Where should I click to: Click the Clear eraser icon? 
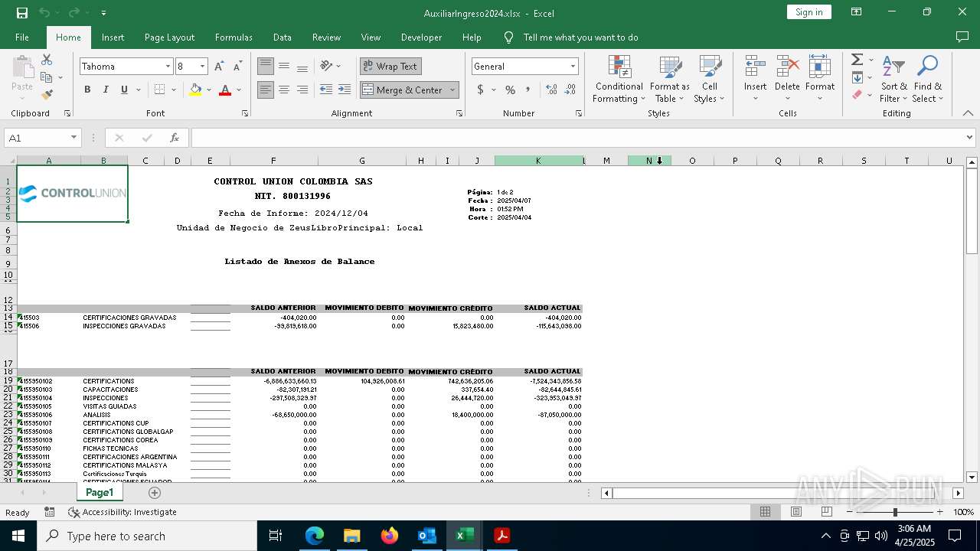coord(857,95)
